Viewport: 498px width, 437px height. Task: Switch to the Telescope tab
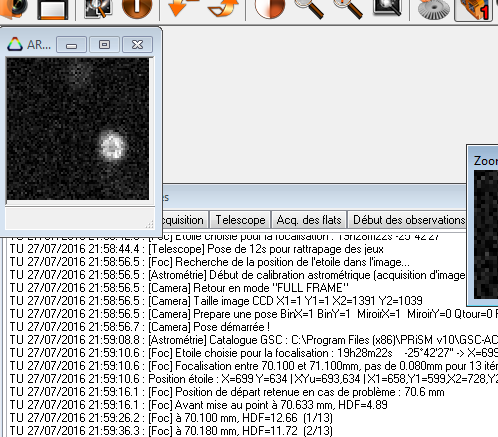click(x=240, y=220)
